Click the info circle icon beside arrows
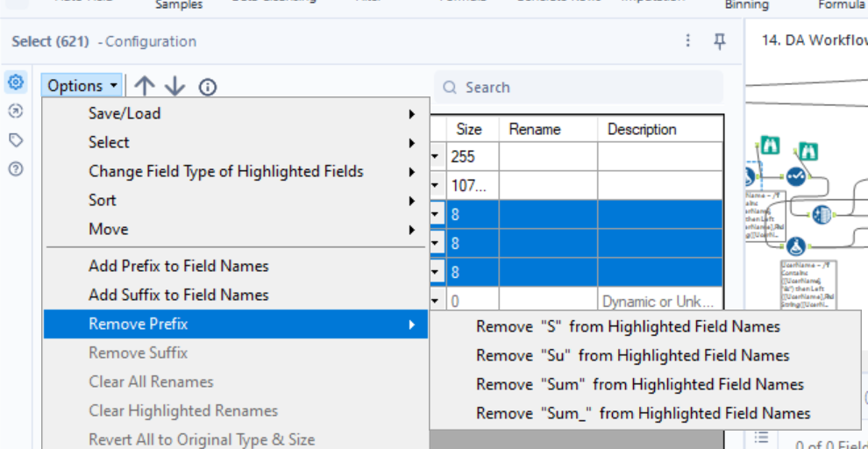This screenshot has height=449, width=868. coord(208,87)
